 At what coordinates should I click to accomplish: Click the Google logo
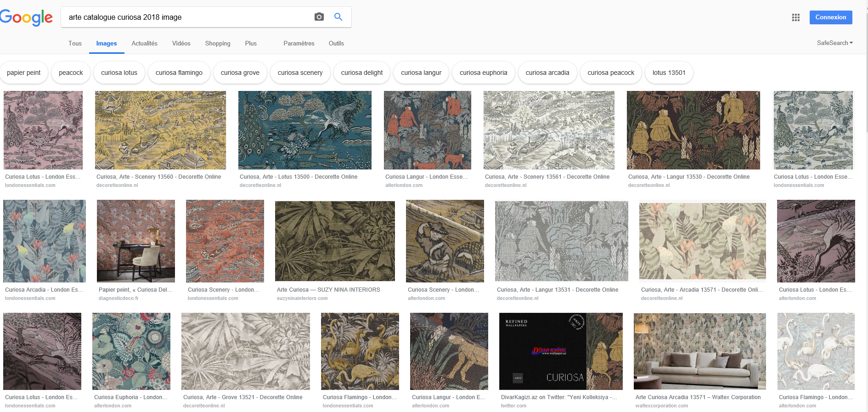[26, 18]
